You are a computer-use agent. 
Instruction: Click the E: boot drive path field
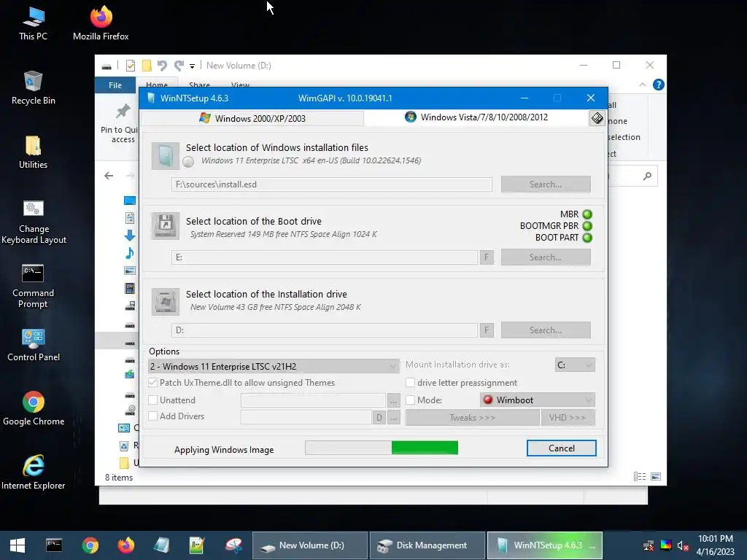325,257
